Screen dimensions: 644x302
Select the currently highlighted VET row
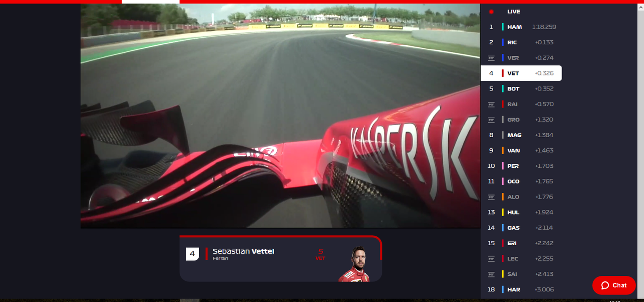(x=521, y=73)
